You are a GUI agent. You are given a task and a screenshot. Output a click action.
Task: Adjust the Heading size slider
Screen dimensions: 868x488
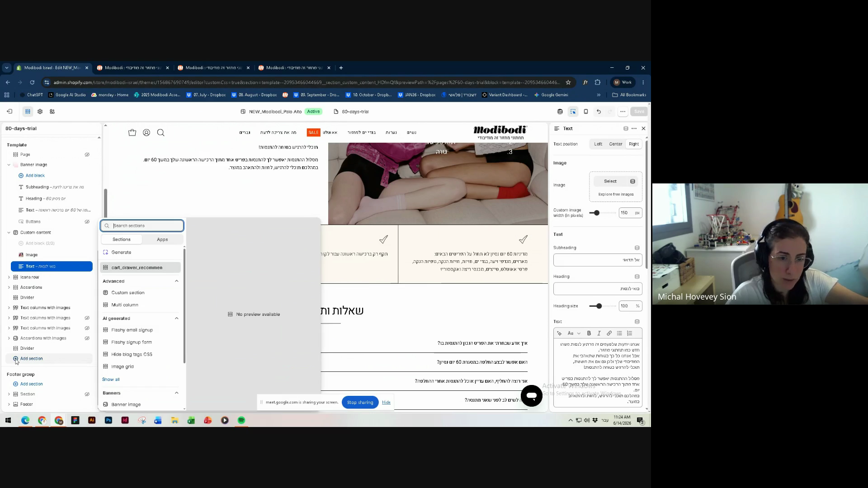click(599, 306)
